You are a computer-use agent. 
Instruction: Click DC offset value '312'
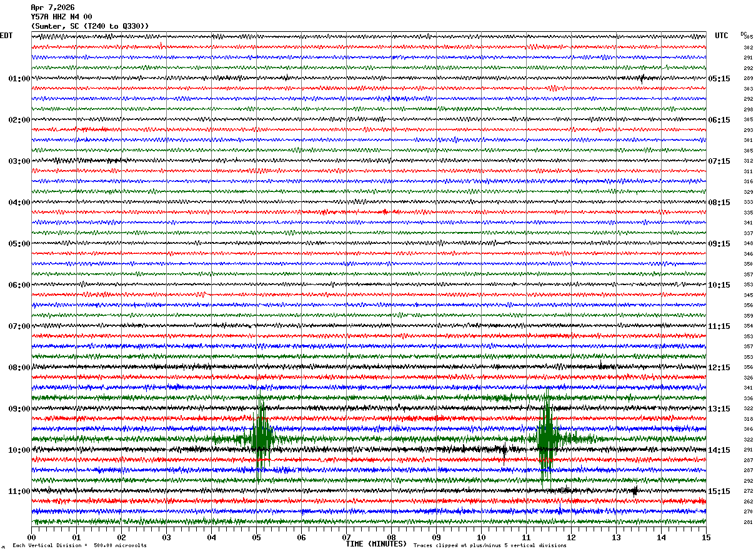pyautogui.click(x=748, y=161)
